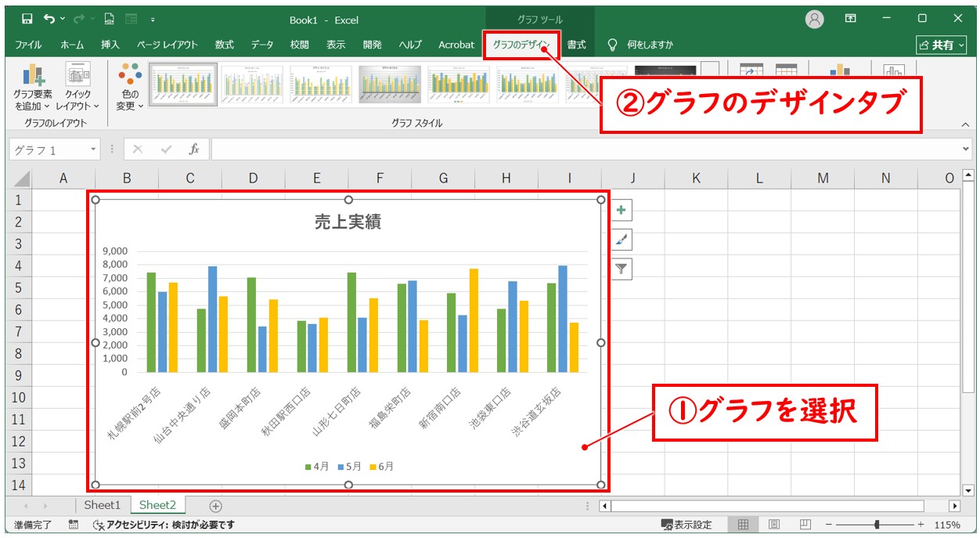Open the Undo history dropdown arrow

[62, 19]
